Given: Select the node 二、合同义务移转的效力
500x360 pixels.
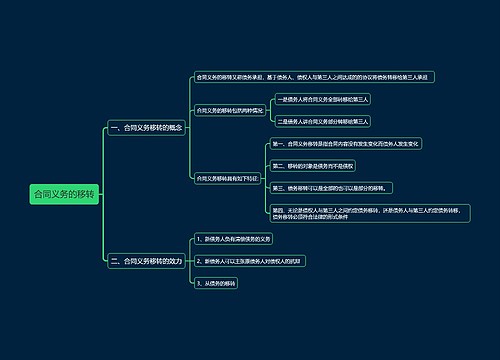Looking at the screenshot, I should tap(146, 261).
